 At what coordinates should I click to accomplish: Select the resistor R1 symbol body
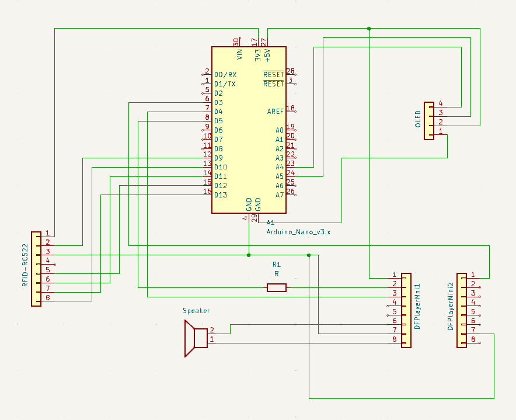(277, 287)
